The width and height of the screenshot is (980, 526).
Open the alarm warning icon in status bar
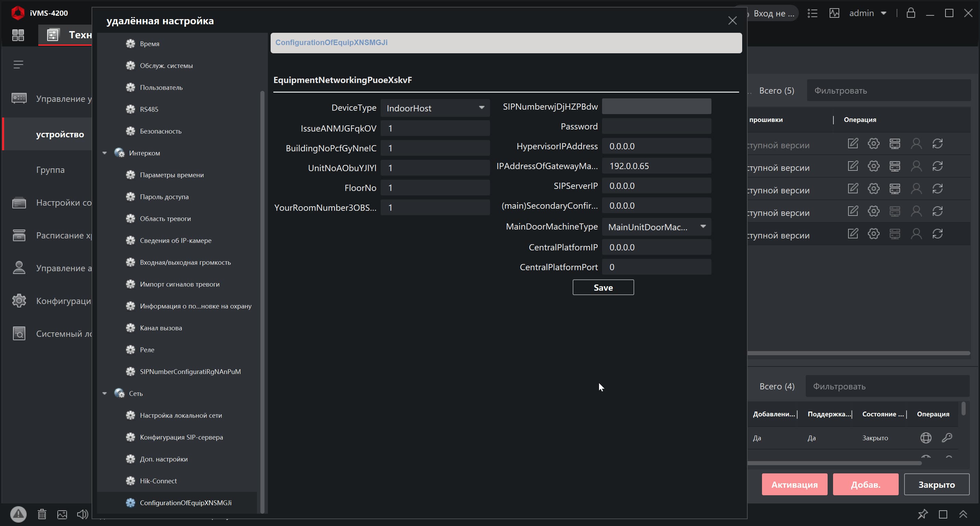[x=18, y=514]
